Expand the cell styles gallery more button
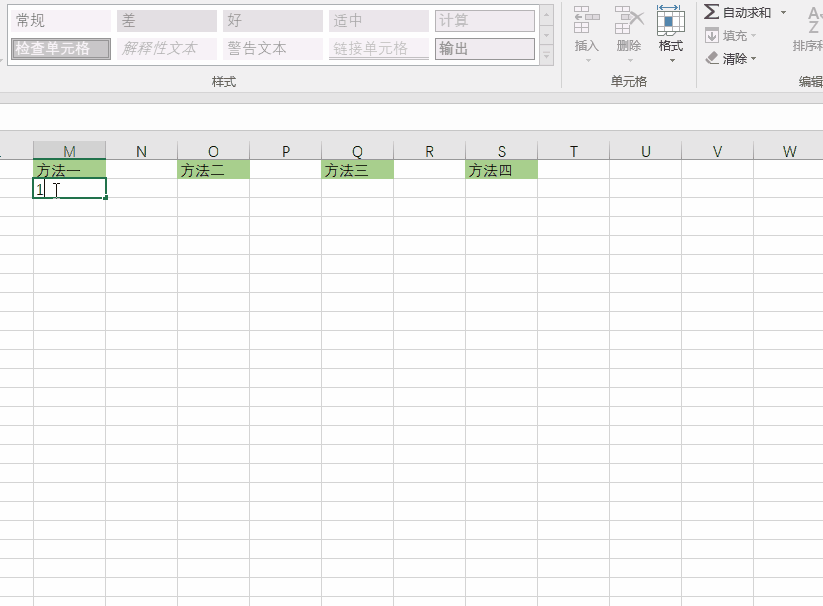The width and height of the screenshot is (823, 606). (x=547, y=55)
